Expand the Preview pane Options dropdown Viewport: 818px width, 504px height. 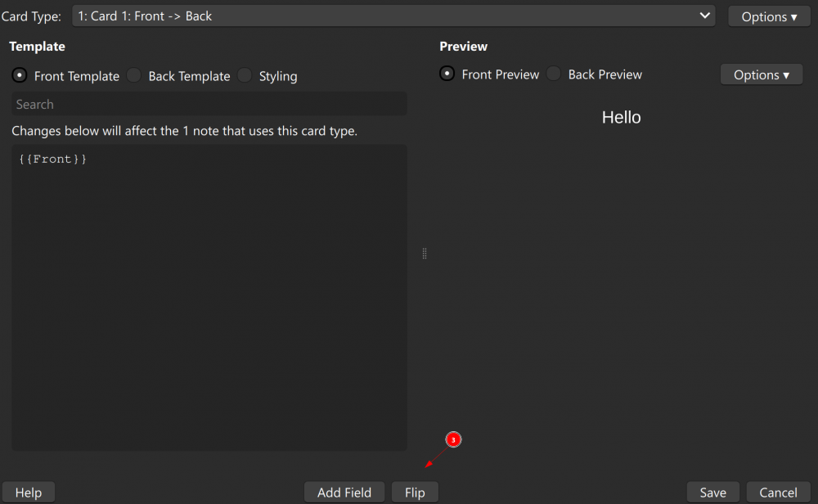(761, 74)
